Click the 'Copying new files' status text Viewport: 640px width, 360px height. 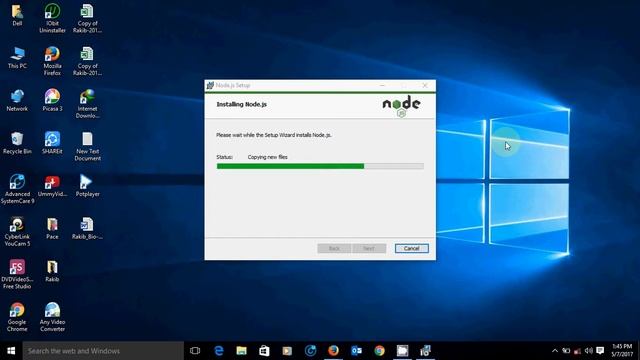(267, 157)
